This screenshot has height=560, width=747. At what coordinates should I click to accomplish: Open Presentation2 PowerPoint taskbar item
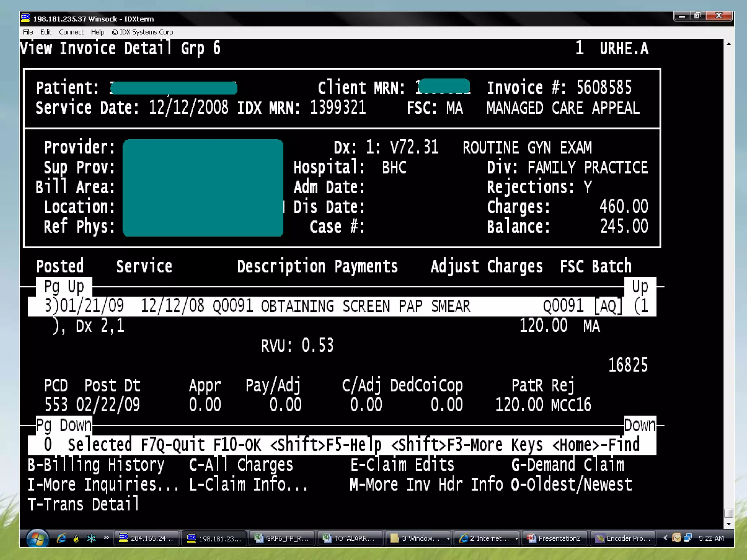[x=554, y=538]
